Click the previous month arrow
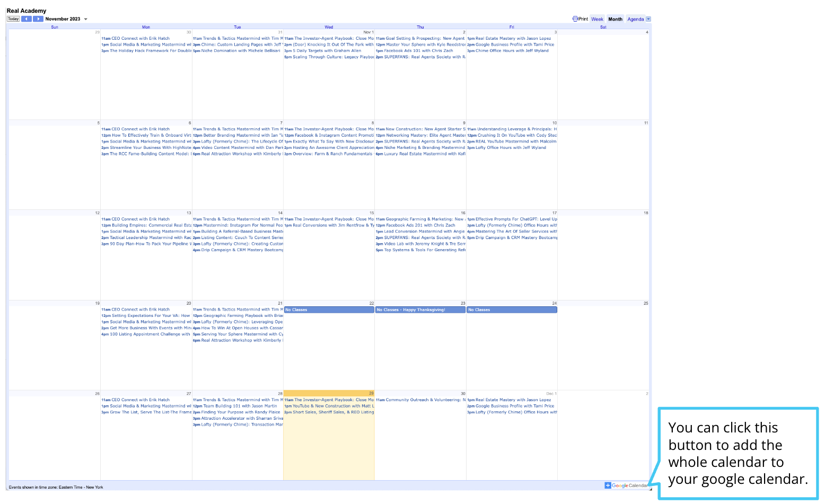Viewport: 825px width, 504px height. pyautogui.click(x=27, y=19)
